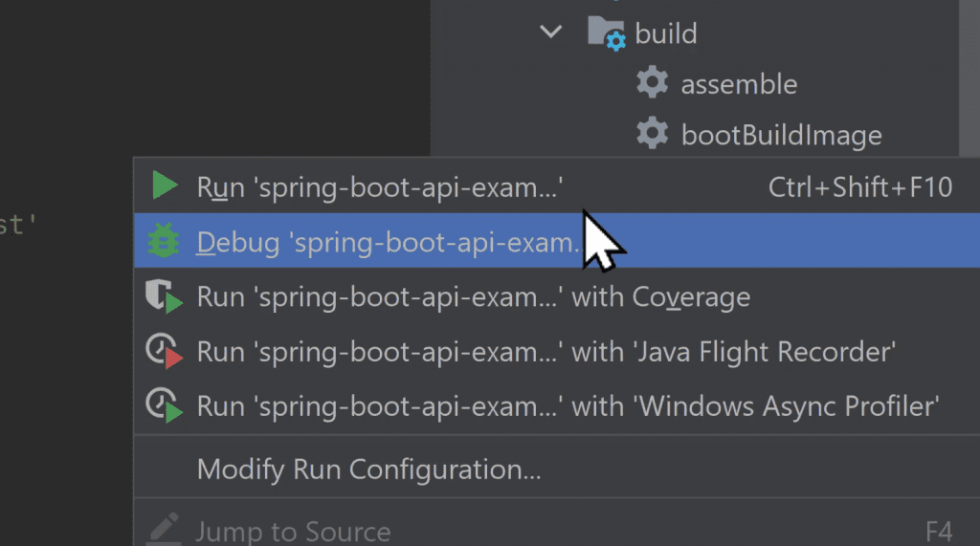Screen dimensions: 980x546
Task: Click the build folder icon
Action: point(606,33)
